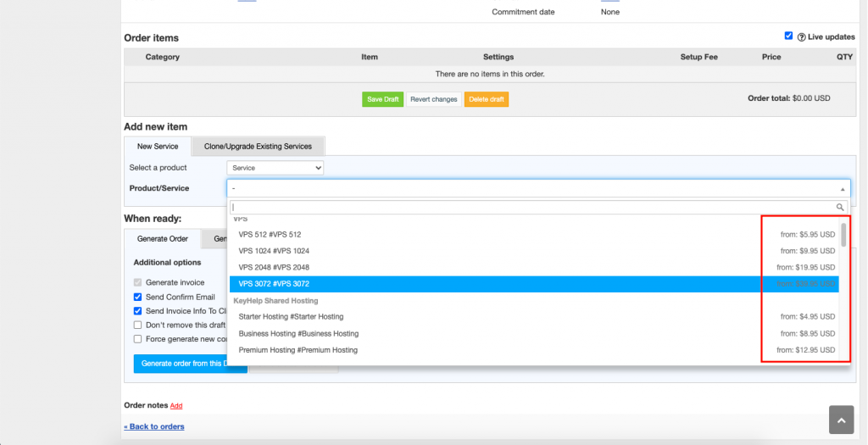
Task: Enable Don't remove this draft checkbox
Action: point(138,325)
